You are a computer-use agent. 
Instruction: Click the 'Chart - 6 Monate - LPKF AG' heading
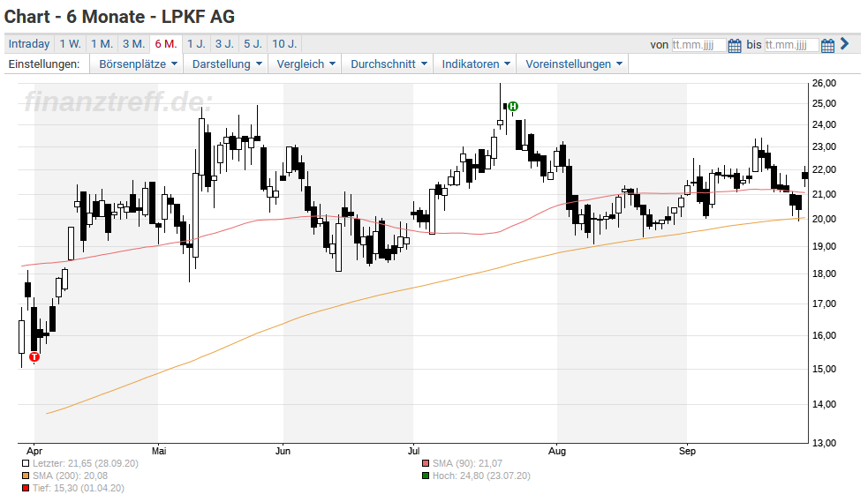pyautogui.click(x=119, y=17)
